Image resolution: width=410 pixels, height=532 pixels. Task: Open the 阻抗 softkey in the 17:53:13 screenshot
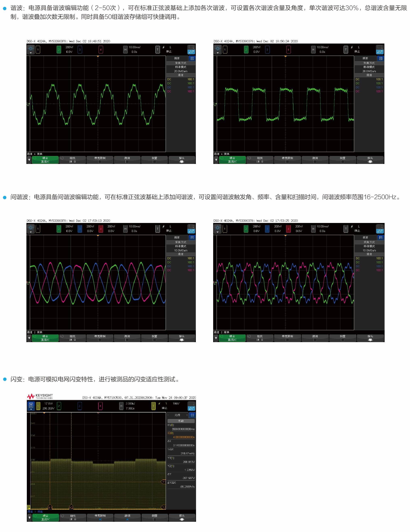click(x=72, y=338)
